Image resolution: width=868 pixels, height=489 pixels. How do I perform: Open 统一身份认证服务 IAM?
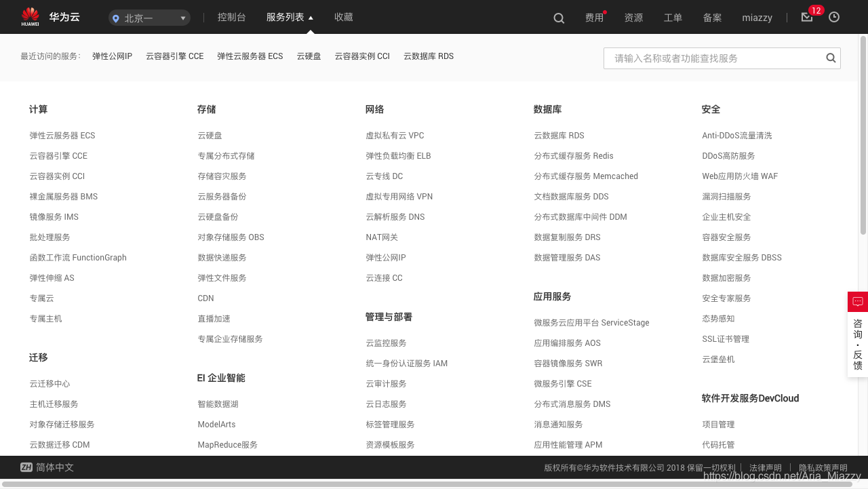[x=406, y=364]
